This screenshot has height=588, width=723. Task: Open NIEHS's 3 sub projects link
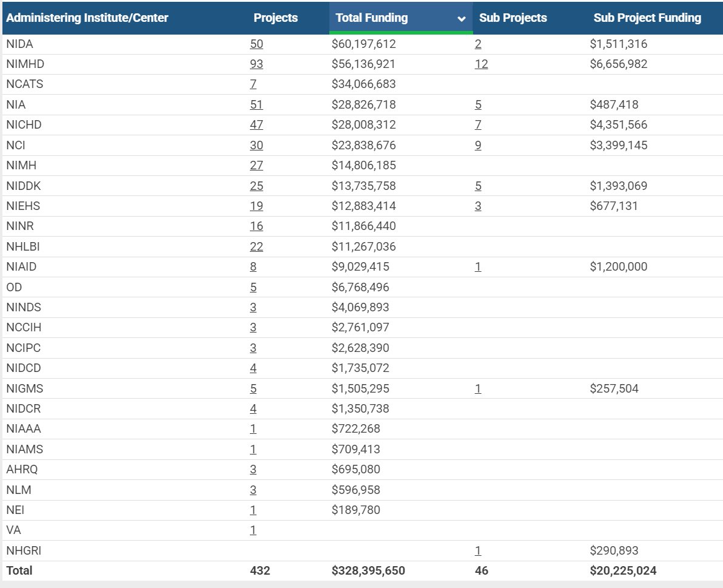(x=478, y=206)
